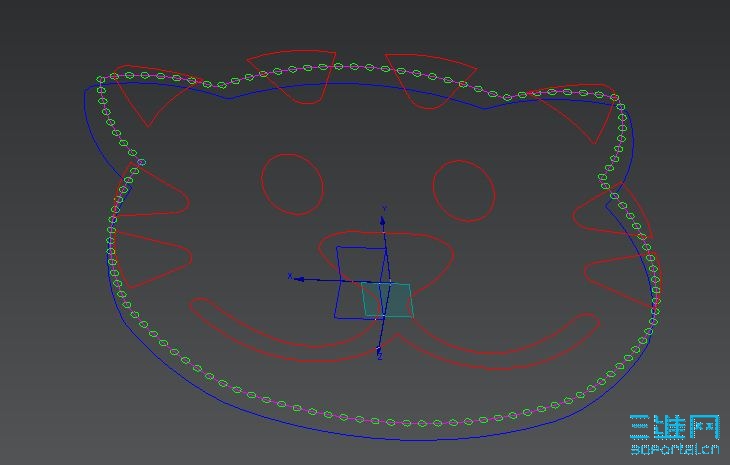The image size is (730, 465).
Task: Click the X axis arrow of the gizmo
Action: (x=298, y=279)
